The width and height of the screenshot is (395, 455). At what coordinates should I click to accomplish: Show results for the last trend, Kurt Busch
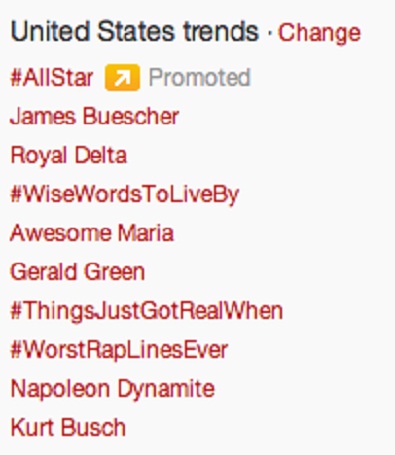(68, 428)
